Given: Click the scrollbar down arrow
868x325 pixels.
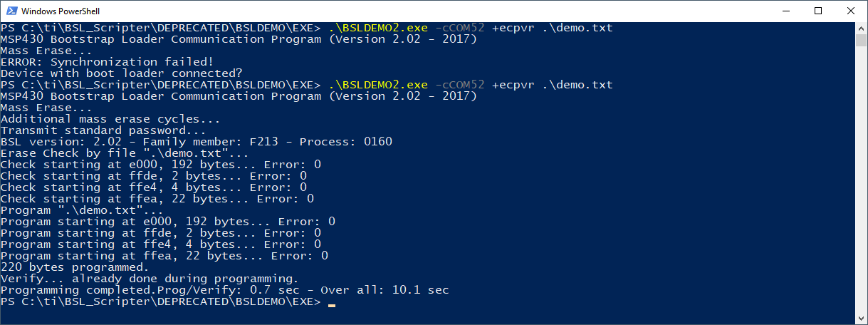Looking at the screenshot, I should pyautogui.click(x=861, y=319).
